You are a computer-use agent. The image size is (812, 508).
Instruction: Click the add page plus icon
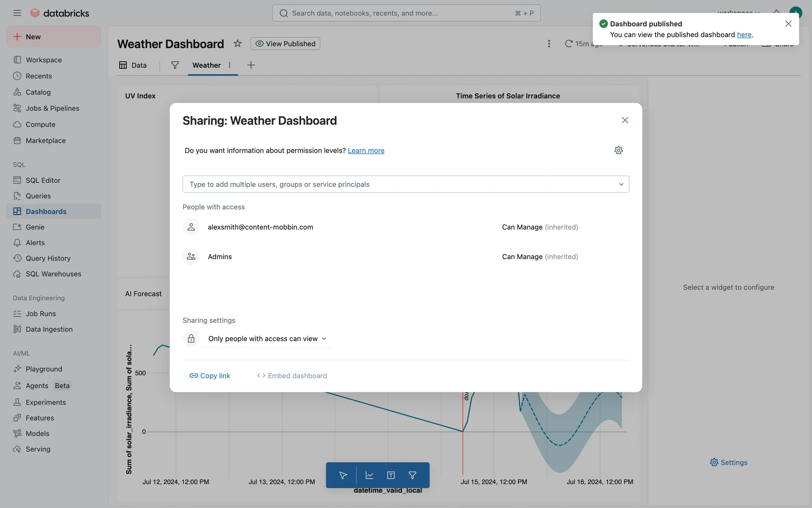tap(251, 65)
